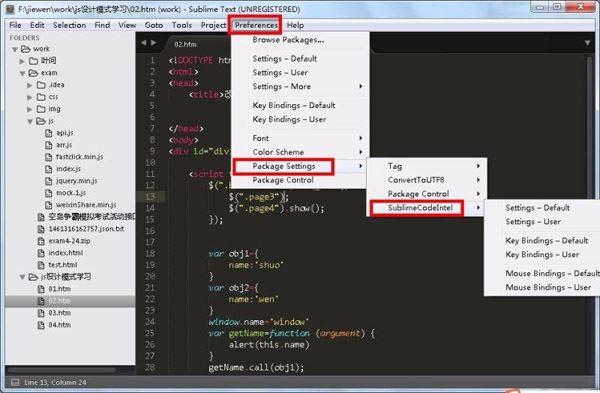Open SublimeCodeIntel Settings – User
The image size is (600, 393).
543,222
